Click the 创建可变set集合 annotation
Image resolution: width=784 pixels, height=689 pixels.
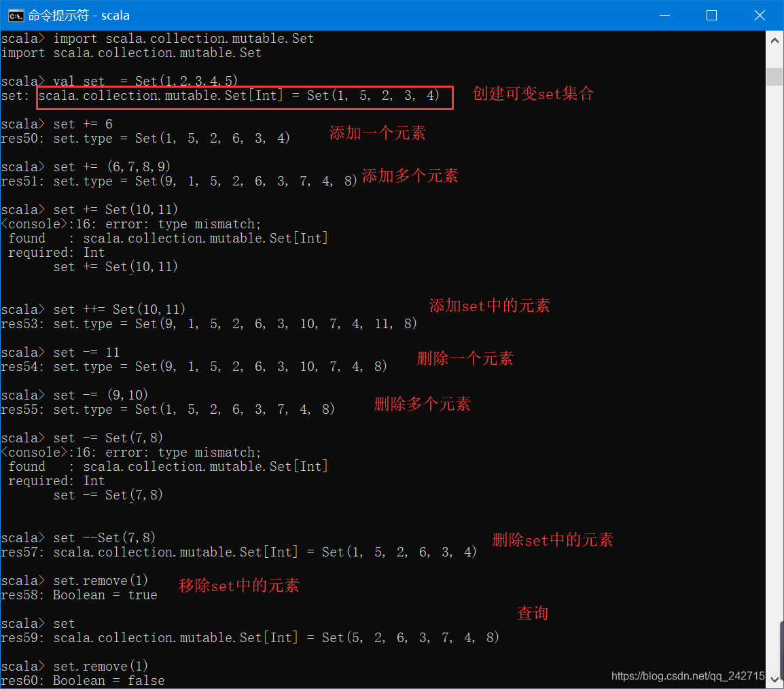[x=533, y=94]
